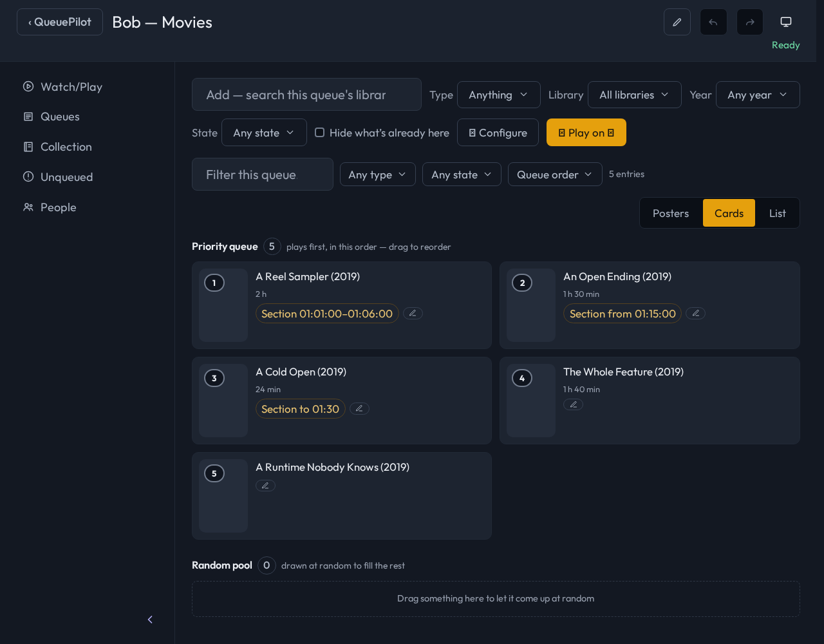Screen dimensions: 824x644
Task: Collapse the sidebar with the chevron
Action: (150, 620)
